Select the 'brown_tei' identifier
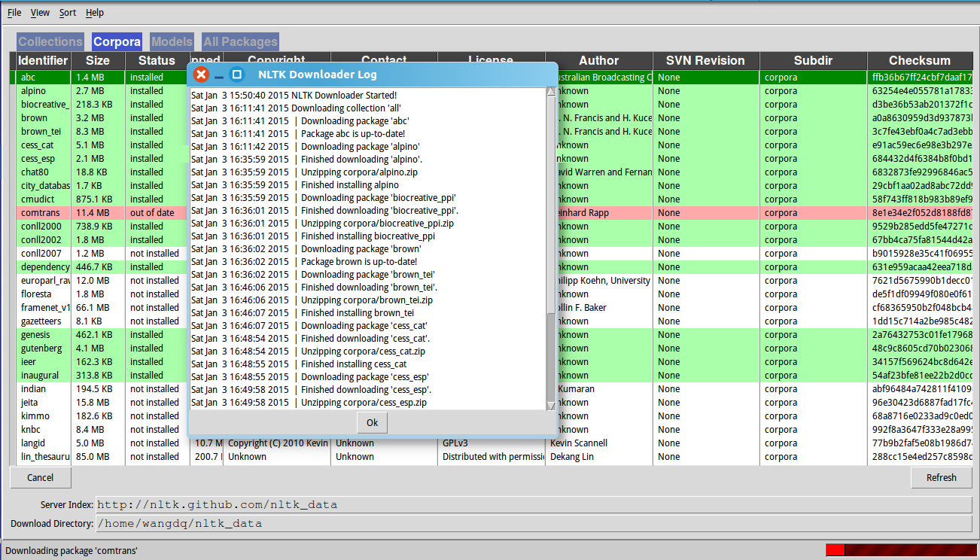 pos(40,132)
